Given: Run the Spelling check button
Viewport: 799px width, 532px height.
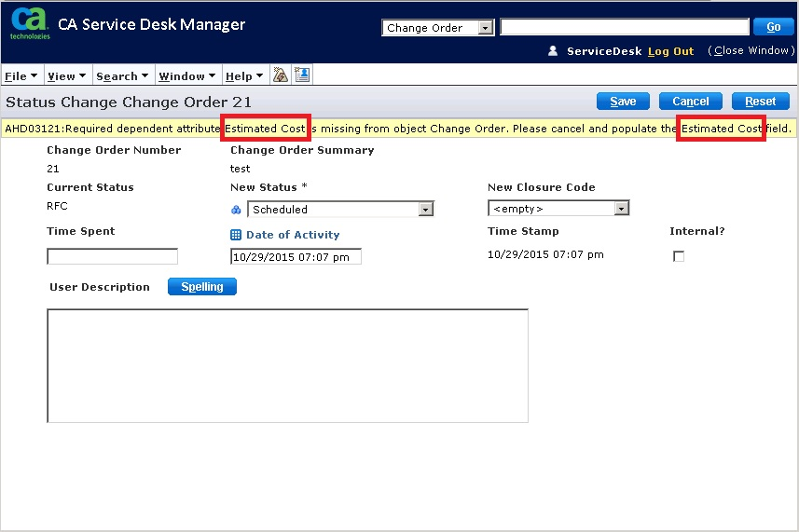Looking at the screenshot, I should [202, 287].
